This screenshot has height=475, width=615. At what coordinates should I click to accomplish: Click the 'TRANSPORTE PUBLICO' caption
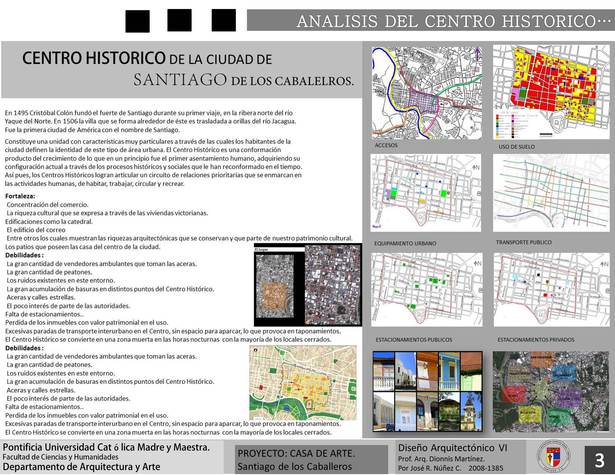524,242
